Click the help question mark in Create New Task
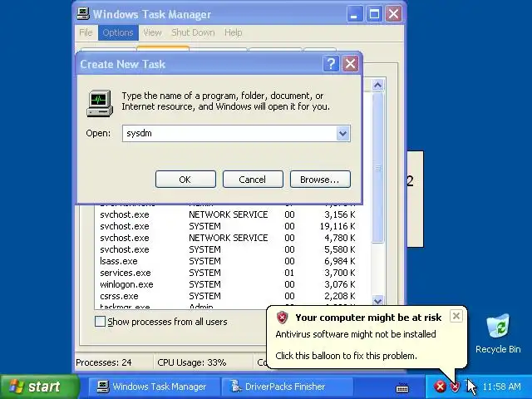 pyautogui.click(x=331, y=64)
